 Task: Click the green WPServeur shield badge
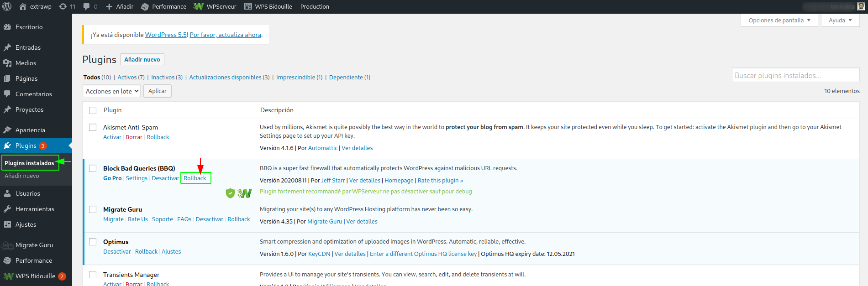(230, 193)
